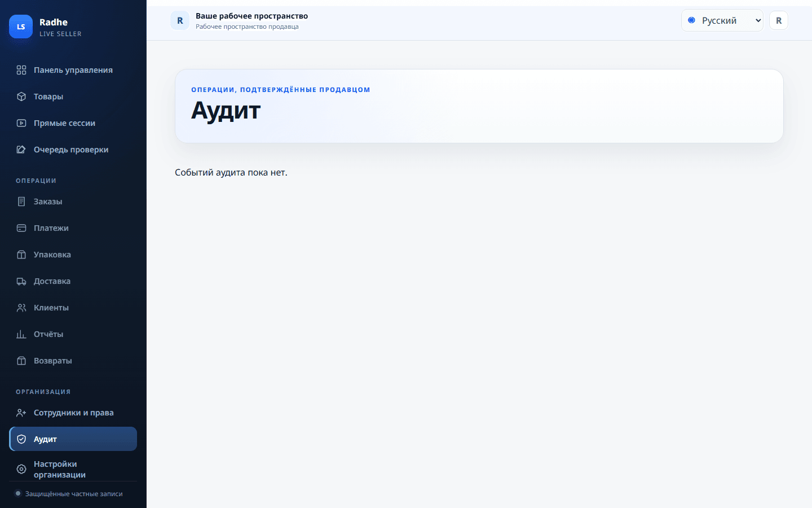
Task: Click the Радhe brand name Radhe
Action: pos(54,22)
